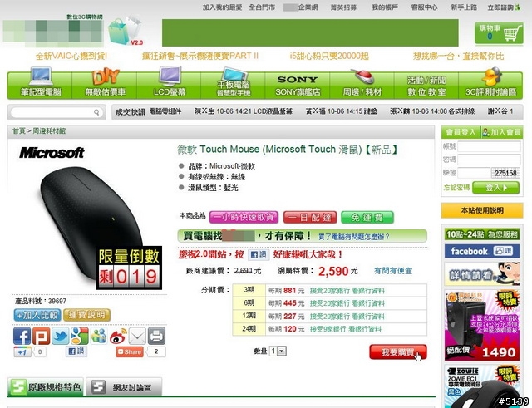Click 買了電腦有問題怎麼辦 link
Image resolution: width=532 pixels, height=408 pixels.
point(353,236)
